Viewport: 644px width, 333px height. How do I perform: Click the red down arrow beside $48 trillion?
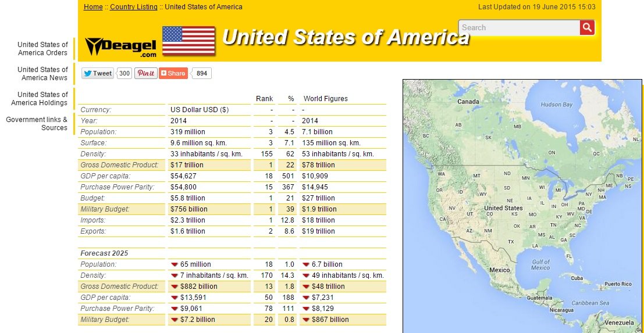pyautogui.click(x=306, y=287)
